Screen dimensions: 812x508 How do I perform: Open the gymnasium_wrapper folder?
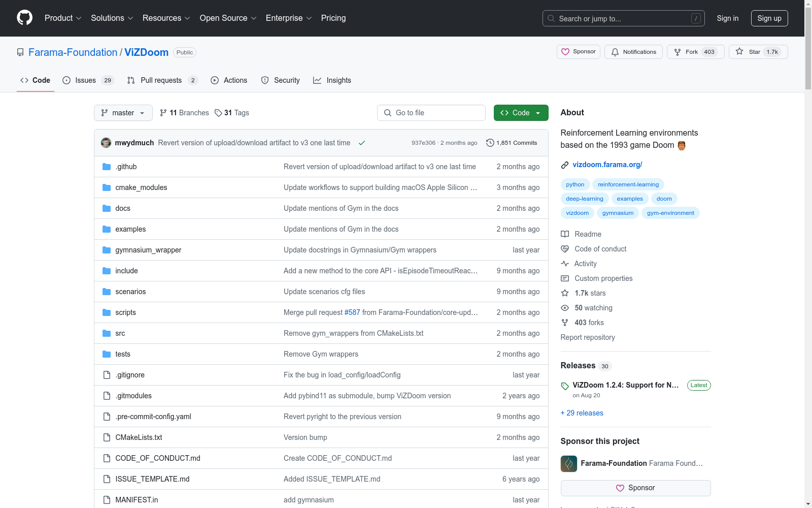(148, 250)
